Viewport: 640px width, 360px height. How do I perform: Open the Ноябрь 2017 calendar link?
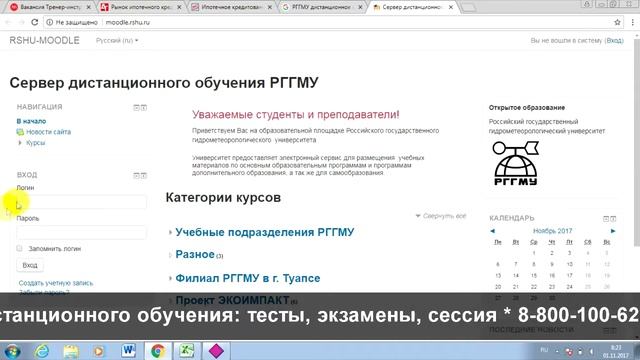coord(553,231)
